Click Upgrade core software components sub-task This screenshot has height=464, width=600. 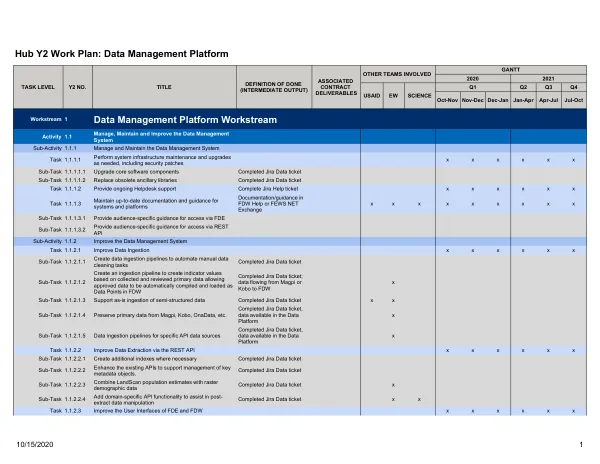pos(136,172)
